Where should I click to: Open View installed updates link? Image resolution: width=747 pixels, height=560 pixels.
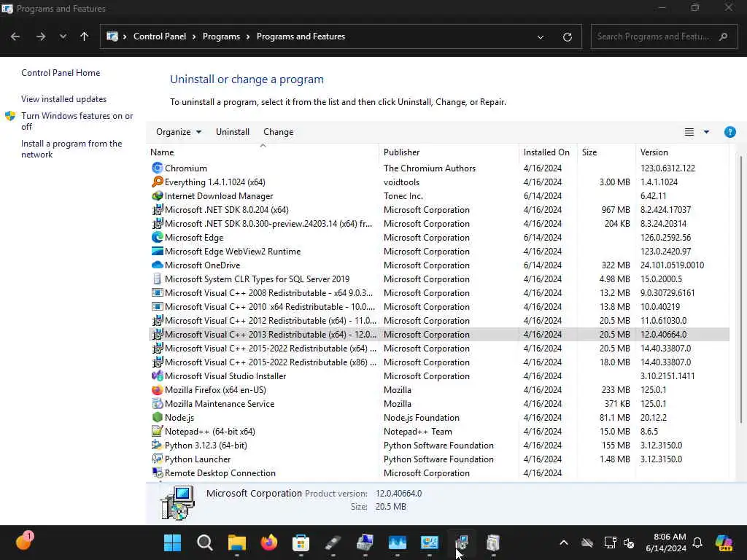pyautogui.click(x=64, y=99)
